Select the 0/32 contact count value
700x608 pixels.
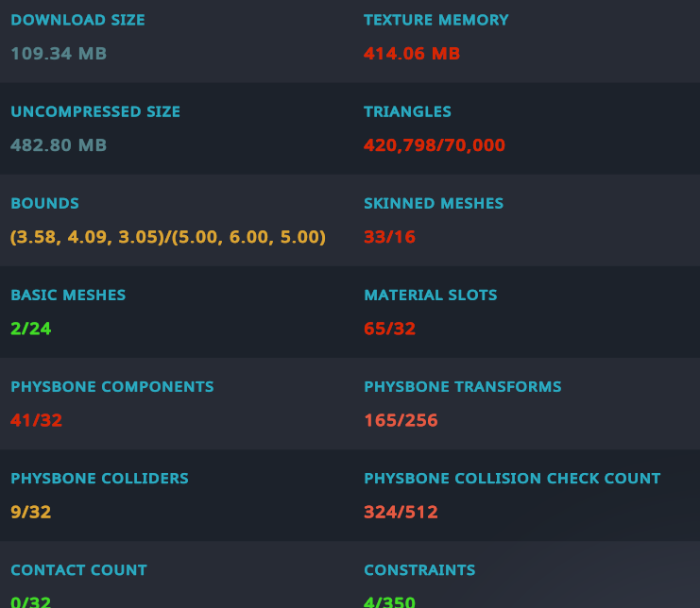(31, 602)
